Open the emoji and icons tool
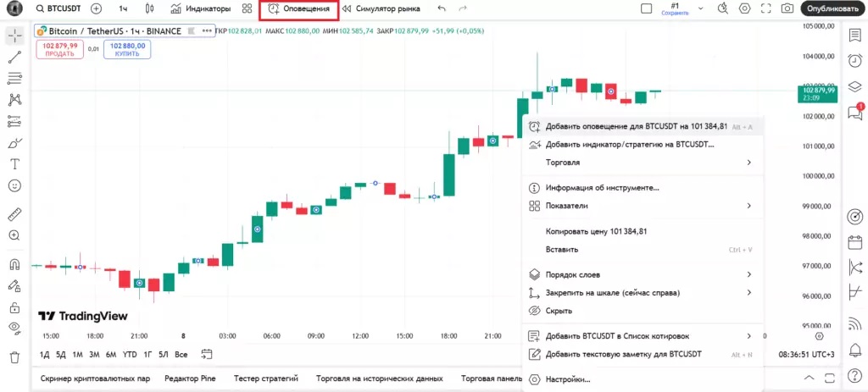Screen dimensions: 868x392 click(15, 185)
